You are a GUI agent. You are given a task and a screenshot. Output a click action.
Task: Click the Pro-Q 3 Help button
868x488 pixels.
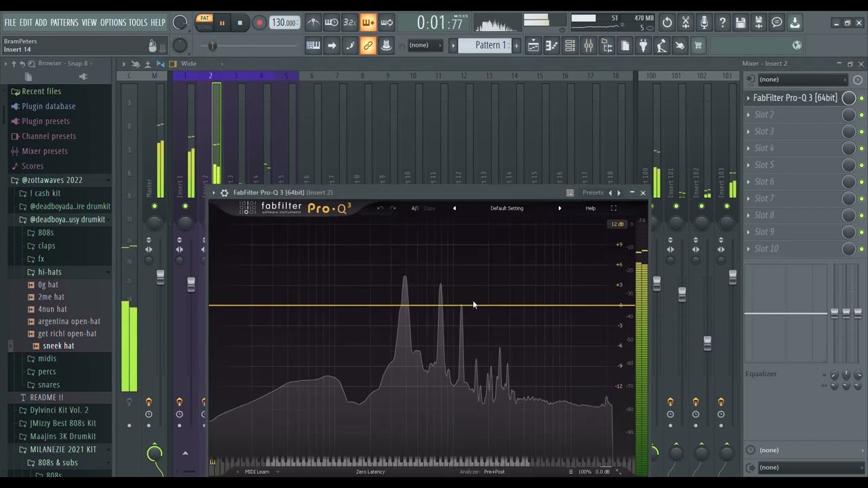tap(591, 208)
